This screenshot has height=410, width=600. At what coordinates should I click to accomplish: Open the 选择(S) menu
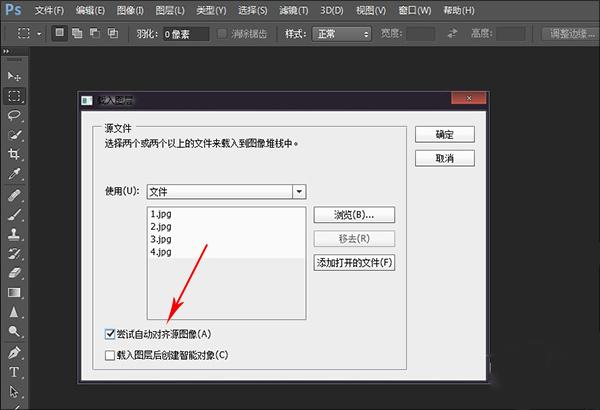[x=253, y=10]
